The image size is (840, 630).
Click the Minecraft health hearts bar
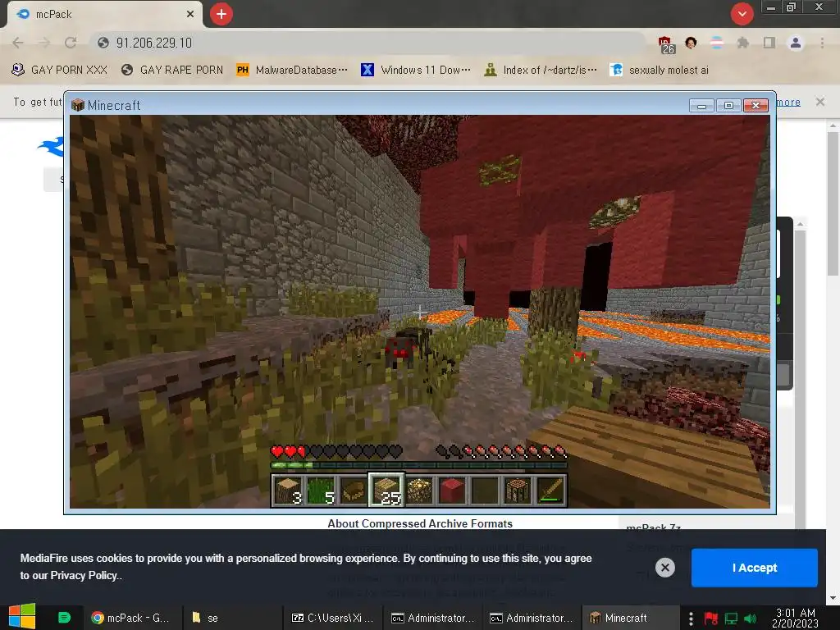336,452
